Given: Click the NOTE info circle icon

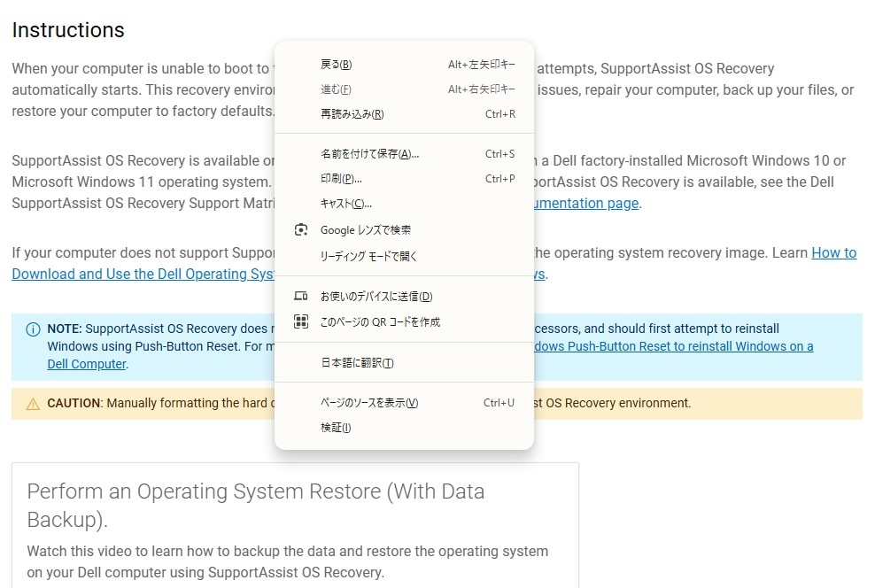Looking at the screenshot, I should tap(33, 329).
